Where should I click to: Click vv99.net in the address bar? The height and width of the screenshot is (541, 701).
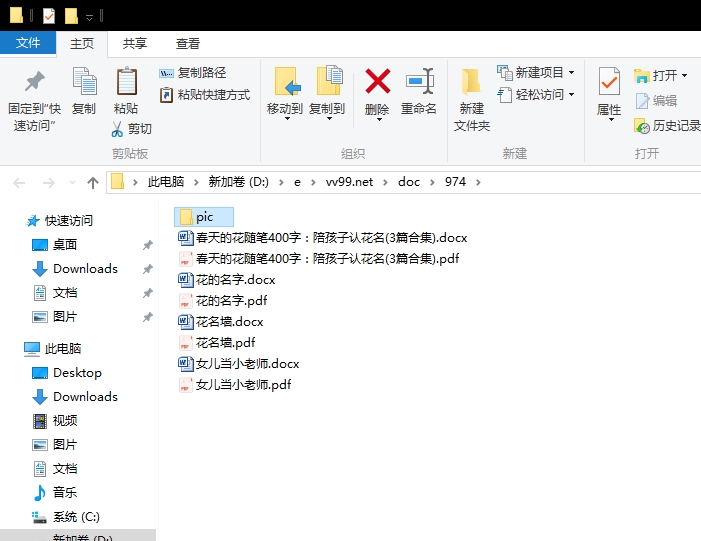click(349, 182)
